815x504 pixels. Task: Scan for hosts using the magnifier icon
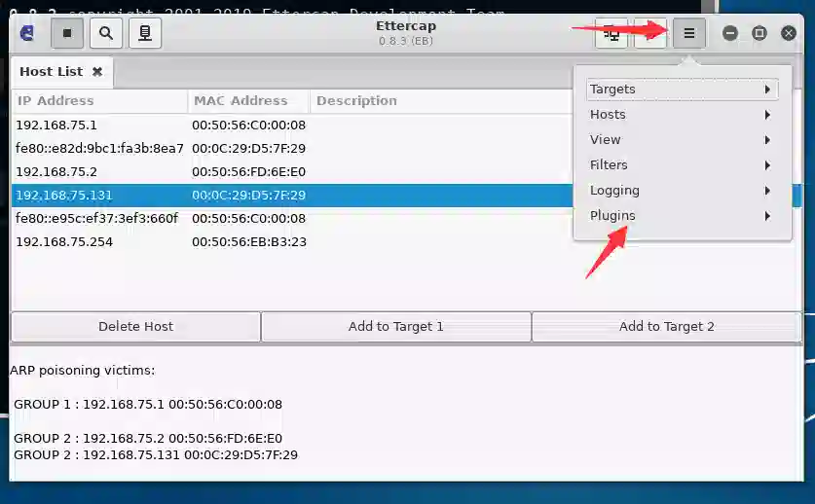[x=106, y=33]
